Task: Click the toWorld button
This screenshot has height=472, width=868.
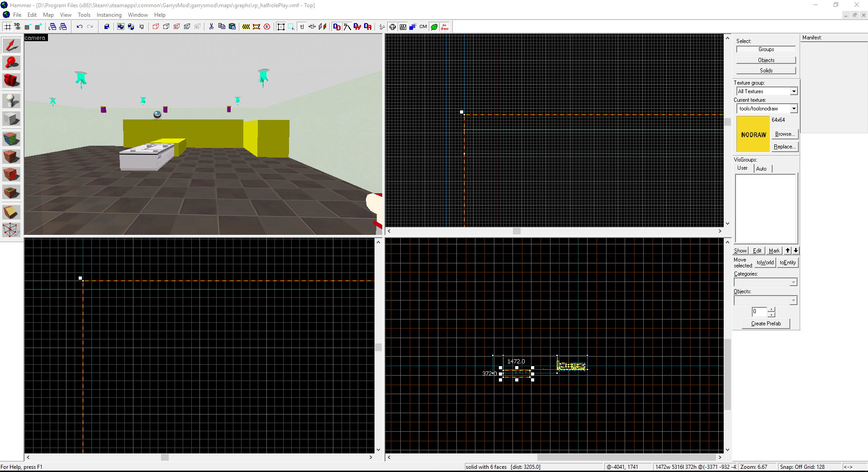Action: tap(765, 262)
